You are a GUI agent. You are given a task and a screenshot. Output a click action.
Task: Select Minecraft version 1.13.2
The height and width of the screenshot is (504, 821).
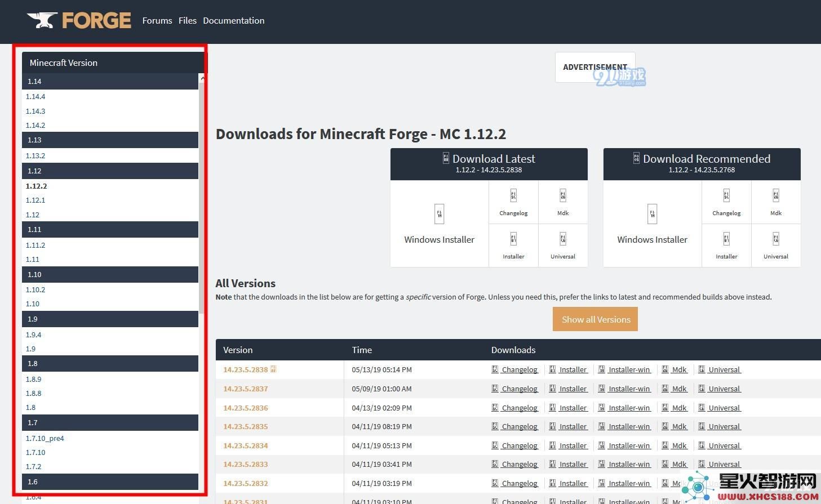tap(35, 155)
